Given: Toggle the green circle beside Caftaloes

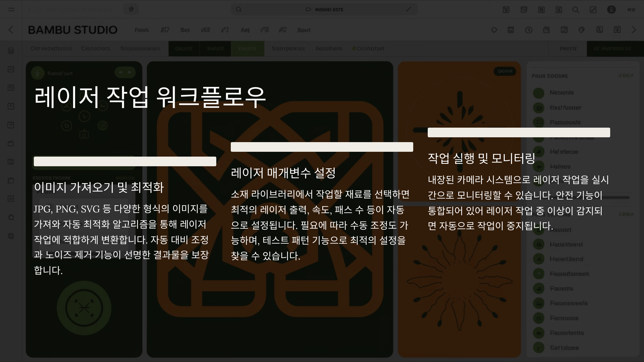Looking at the screenshot, I should [x=539, y=348].
